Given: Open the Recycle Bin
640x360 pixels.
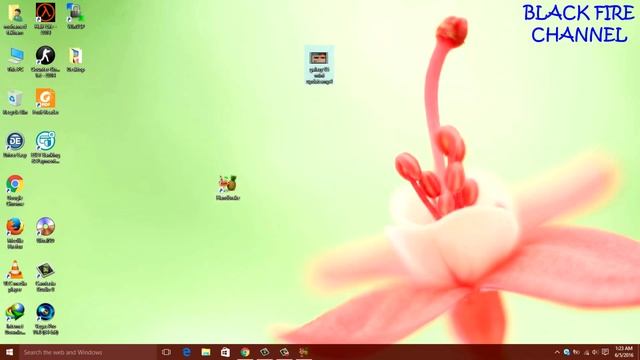Looking at the screenshot, I should pos(15,102).
